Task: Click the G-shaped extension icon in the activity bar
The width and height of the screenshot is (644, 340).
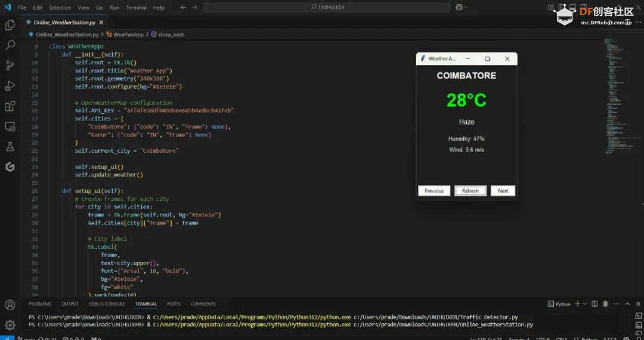Action: 10,166
